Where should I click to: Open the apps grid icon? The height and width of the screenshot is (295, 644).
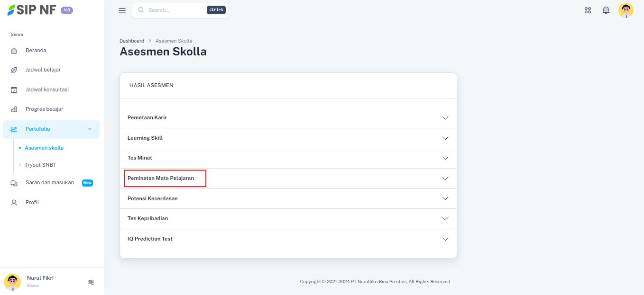(x=588, y=10)
